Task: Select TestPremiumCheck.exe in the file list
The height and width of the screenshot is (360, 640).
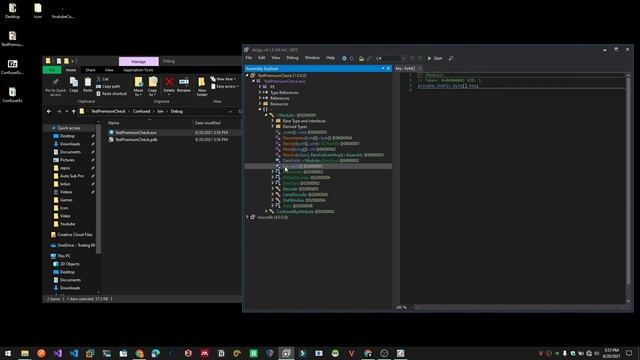Action: pyautogui.click(x=136, y=133)
